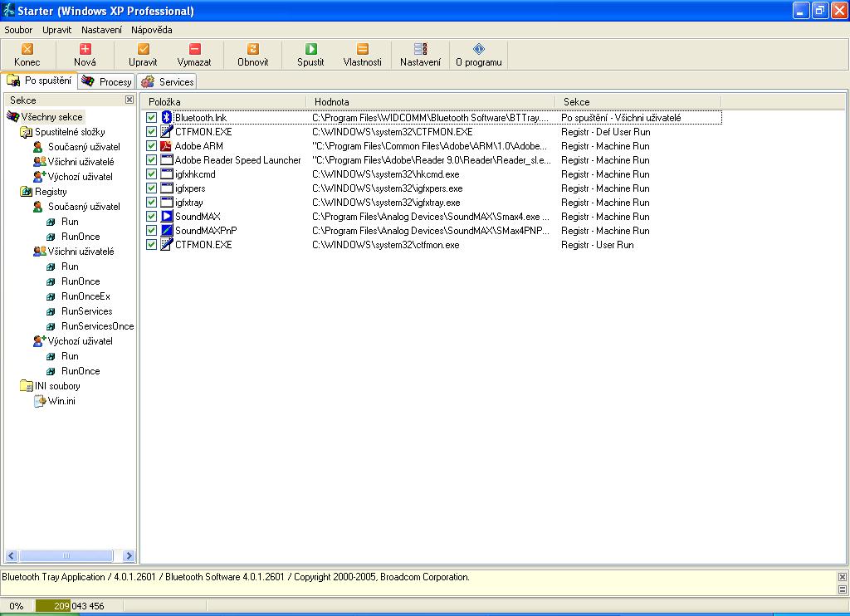
Task: Click Registr - Machine Run for SoundMAX
Action: [605, 217]
